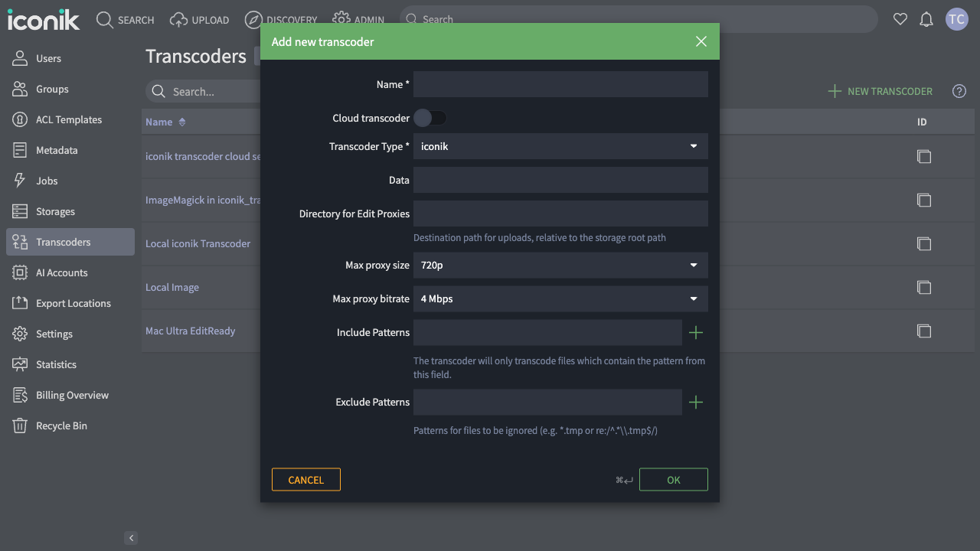Copy the ID of Local iconik Transcoder
This screenshot has width=980, height=551.
(x=923, y=243)
